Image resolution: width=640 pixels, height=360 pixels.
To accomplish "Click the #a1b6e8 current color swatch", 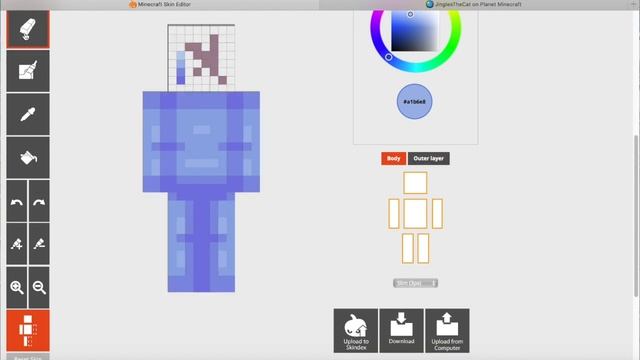I will click(414, 102).
